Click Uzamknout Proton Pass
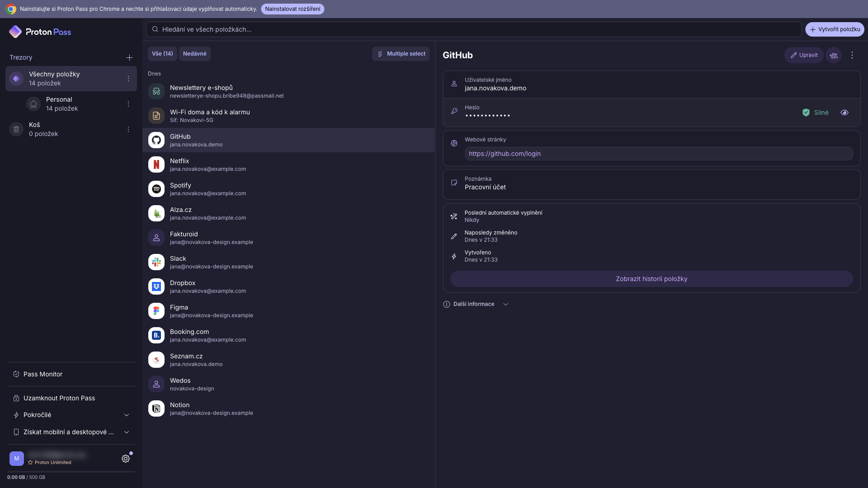 coord(71,398)
